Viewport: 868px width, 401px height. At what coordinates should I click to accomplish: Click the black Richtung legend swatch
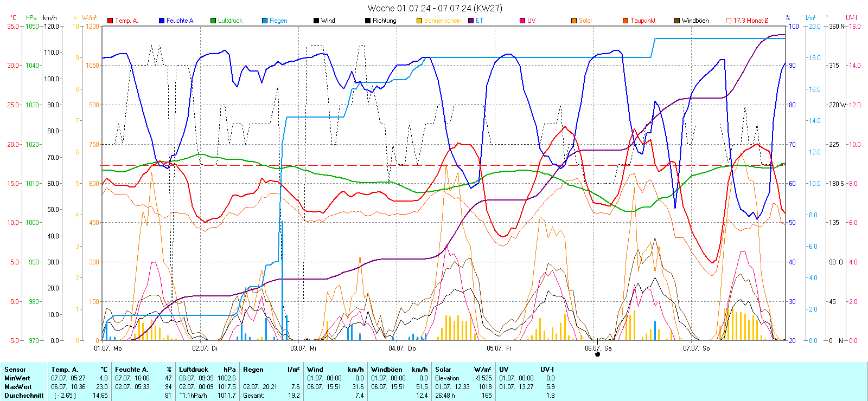click(368, 21)
